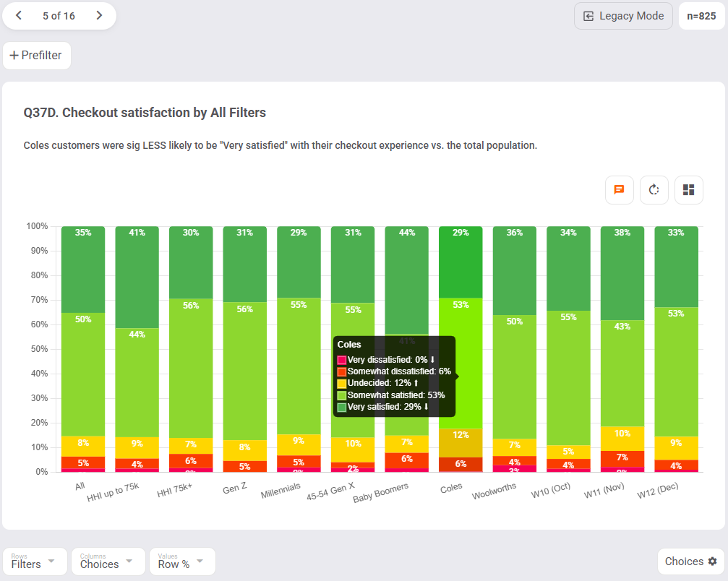This screenshot has width=728, height=581.
Task: Click the Choices settings gear icon
Action: coord(713,561)
